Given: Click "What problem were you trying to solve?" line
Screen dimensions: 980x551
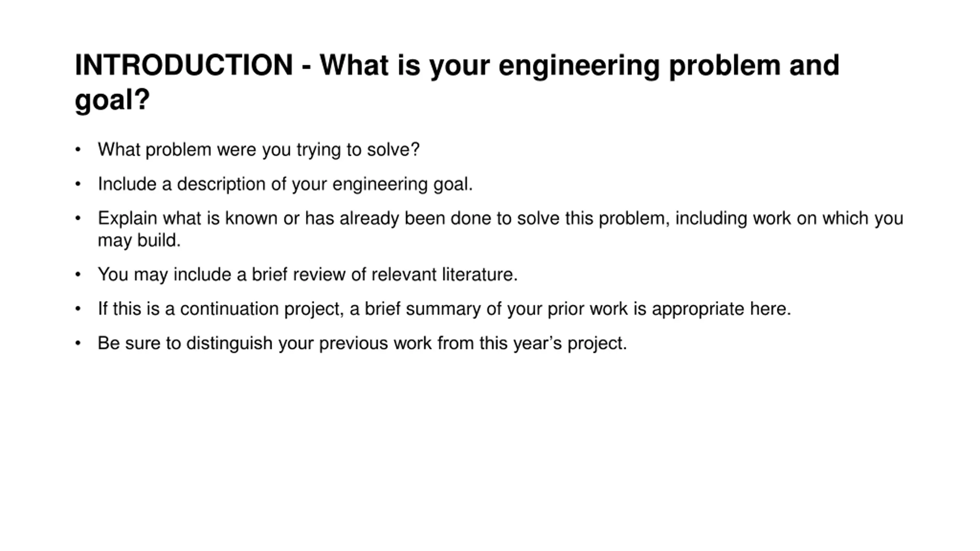Looking at the screenshot, I should [259, 150].
